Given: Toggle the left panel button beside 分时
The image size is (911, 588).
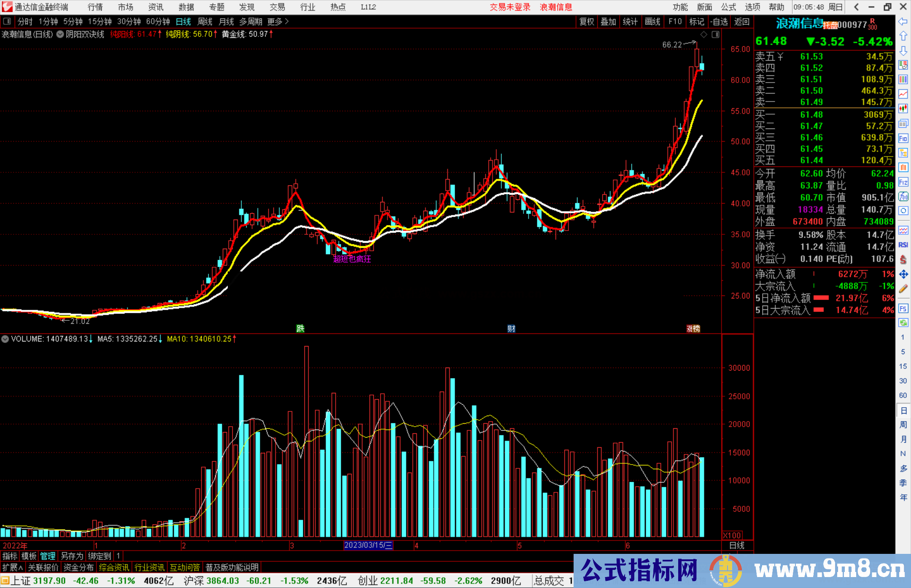Looking at the screenshot, I should (x=7, y=21).
